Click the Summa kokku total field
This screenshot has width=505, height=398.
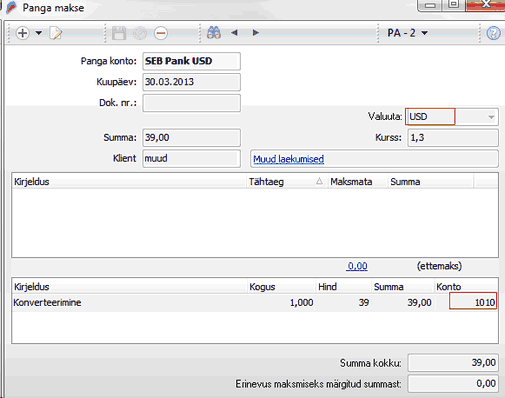(453, 362)
